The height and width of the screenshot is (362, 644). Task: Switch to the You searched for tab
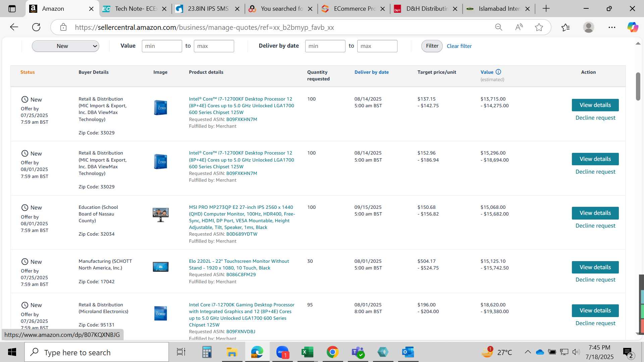coord(281,9)
